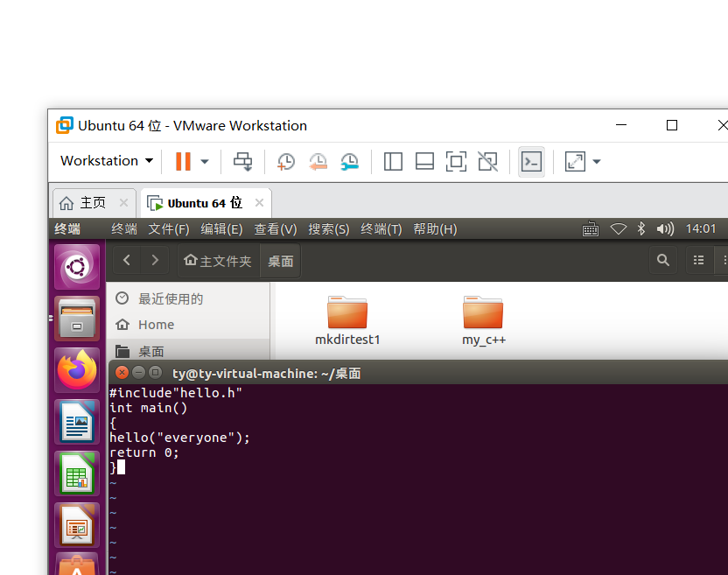This screenshot has height=575, width=728.
Task: Send Ctrl+Alt+Del to the virtual machine
Action: [x=243, y=162]
